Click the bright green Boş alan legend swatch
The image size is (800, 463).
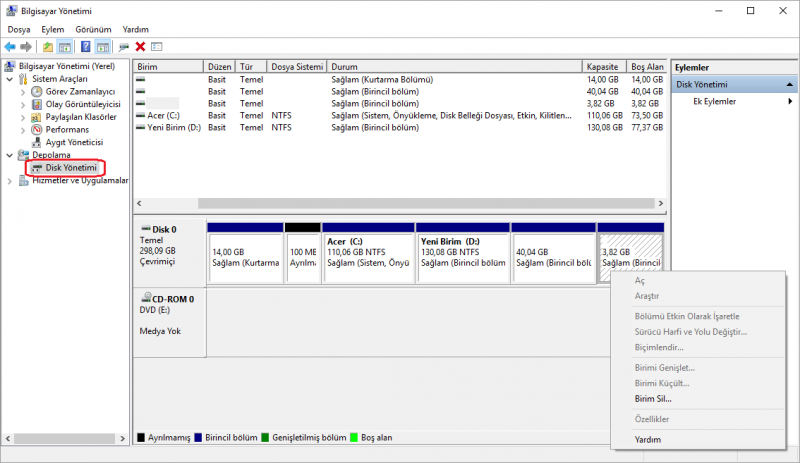point(354,437)
